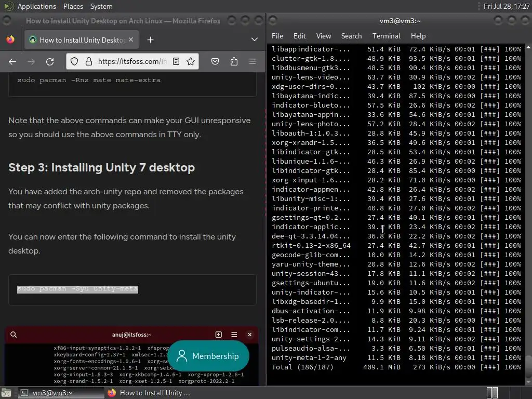This screenshot has height=399, width=532.
Task: Open the Applications menu
Action: pos(37,6)
